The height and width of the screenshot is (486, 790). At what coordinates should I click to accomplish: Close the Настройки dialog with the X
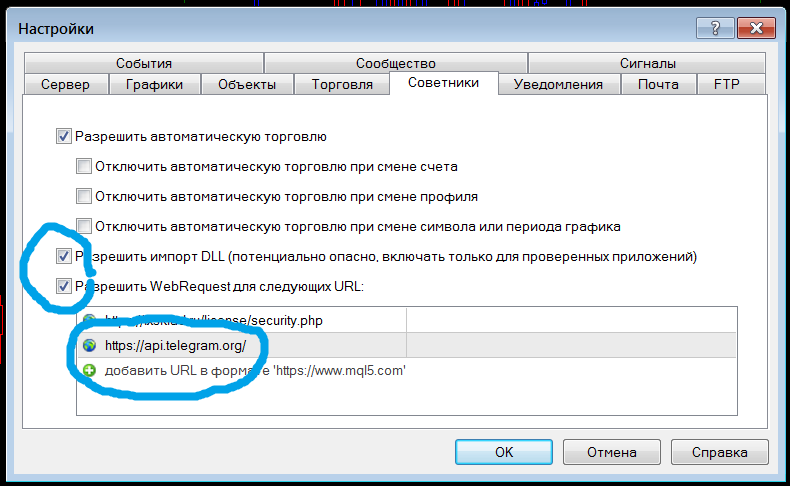[756, 28]
